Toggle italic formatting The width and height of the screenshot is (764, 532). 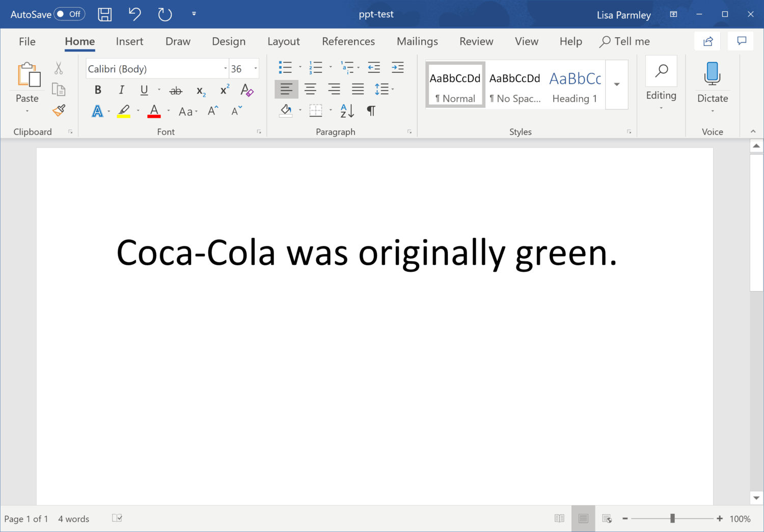coord(121,90)
